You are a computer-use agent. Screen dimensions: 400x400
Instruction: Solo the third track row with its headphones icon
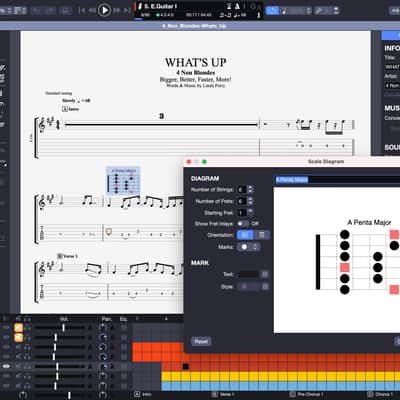click(x=28, y=347)
